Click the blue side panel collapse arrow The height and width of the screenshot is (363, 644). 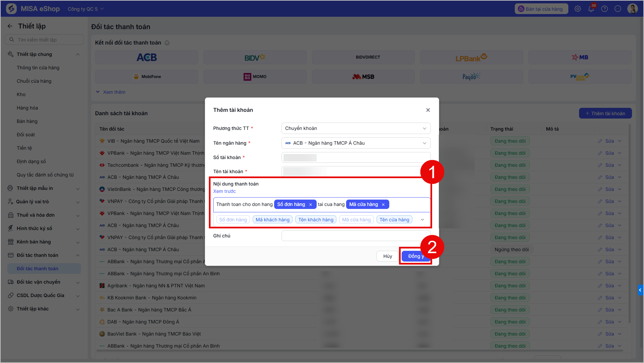(x=640, y=290)
